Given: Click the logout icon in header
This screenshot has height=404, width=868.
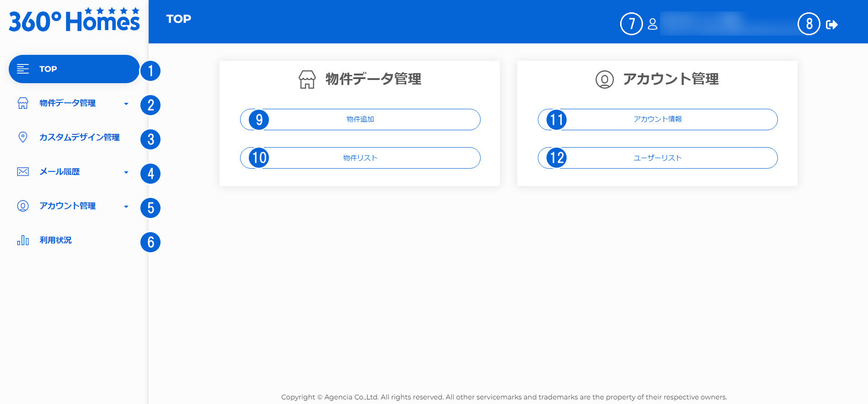Looking at the screenshot, I should 831,25.
